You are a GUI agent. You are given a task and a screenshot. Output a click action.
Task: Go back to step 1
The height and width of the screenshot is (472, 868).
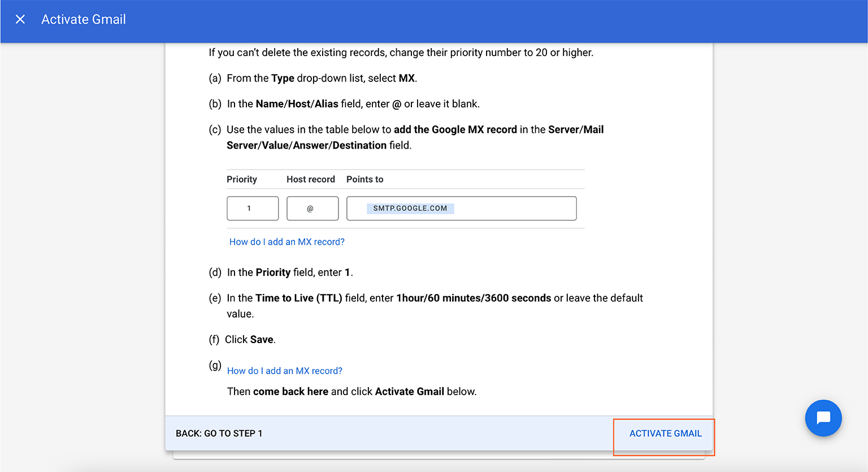219,434
